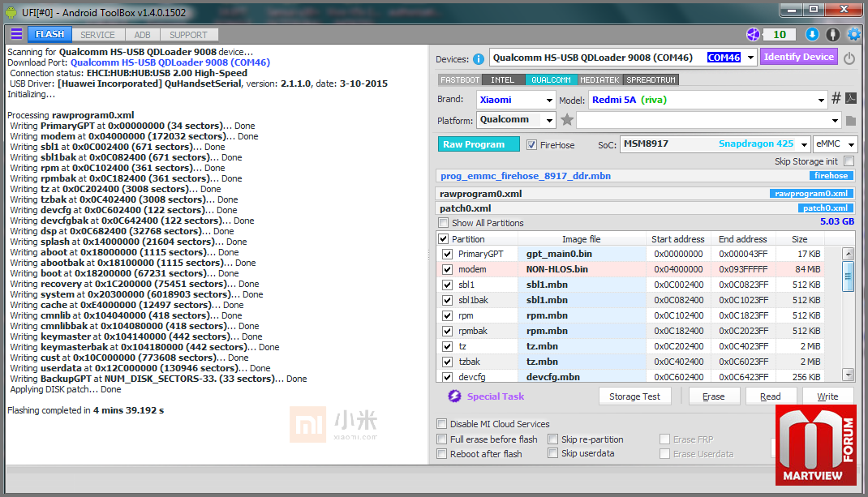The image size is (868, 497).
Task: Click the device info icon beside Devices
Action: coord(479,58)
